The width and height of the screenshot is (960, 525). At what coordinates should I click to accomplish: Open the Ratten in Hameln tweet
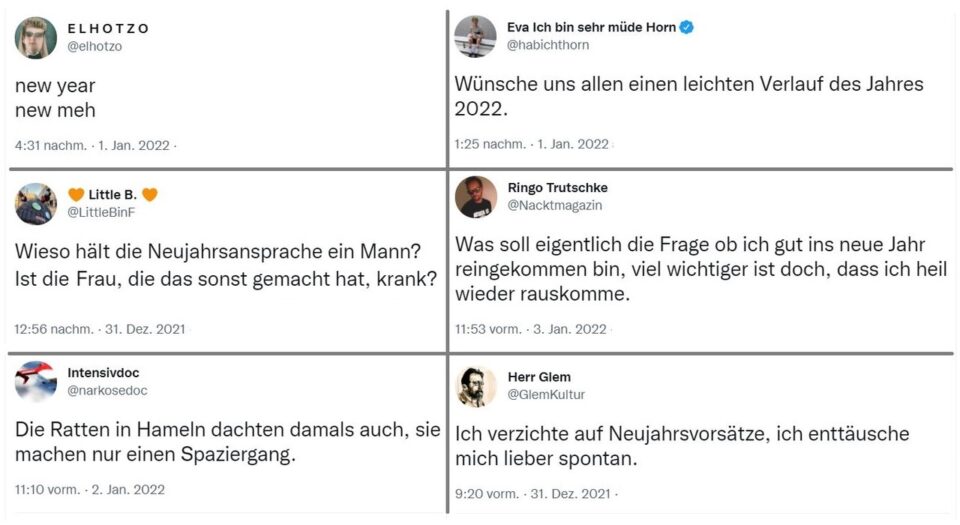(x=228, y=442)
